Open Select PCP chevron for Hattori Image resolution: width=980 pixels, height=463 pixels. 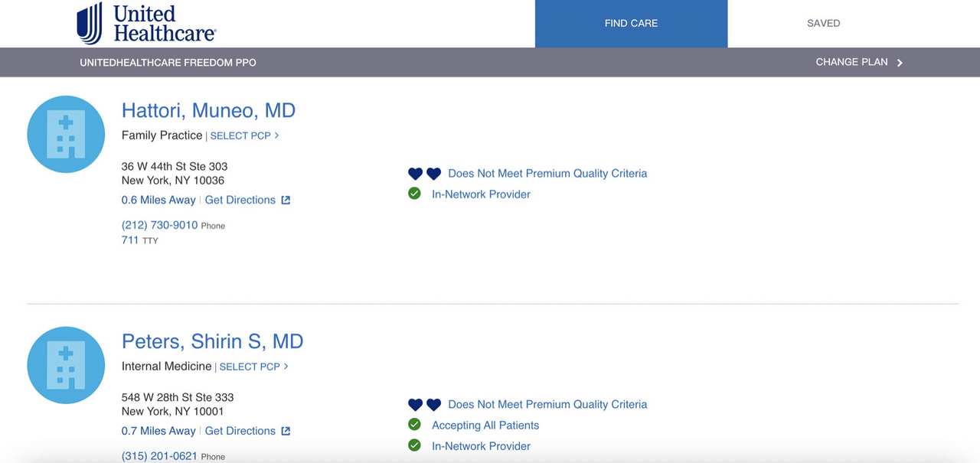tap(276, 135)
